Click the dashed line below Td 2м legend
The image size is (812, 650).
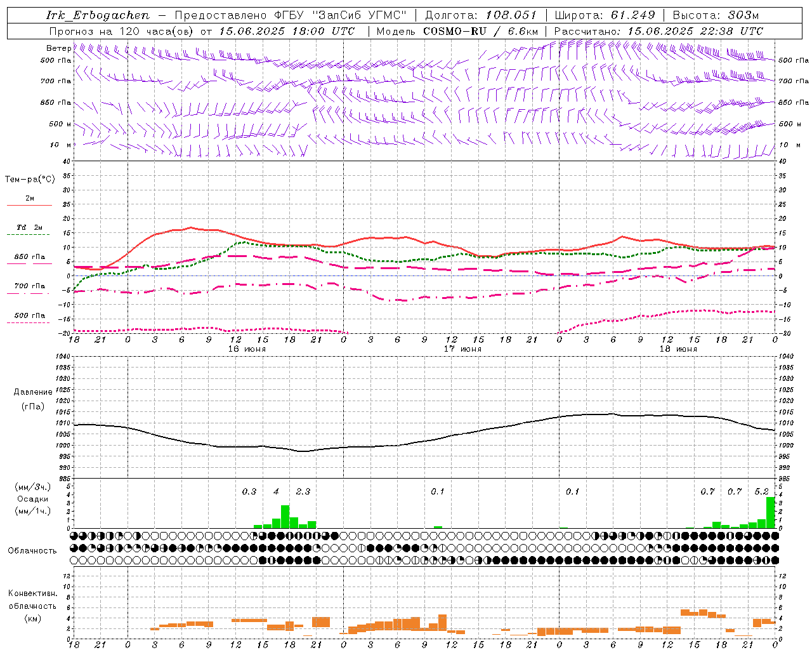tap(29, 235)
